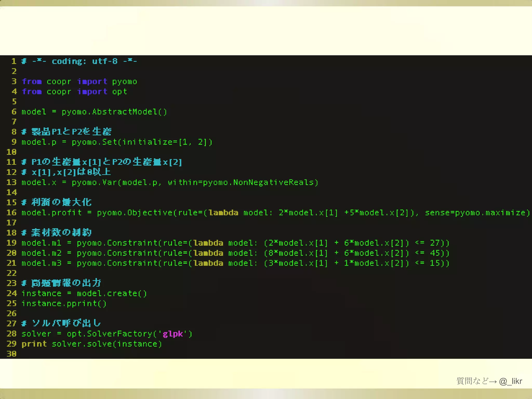
Task: Click instance.pprint() on line 25
Action: tap(64, 303)
